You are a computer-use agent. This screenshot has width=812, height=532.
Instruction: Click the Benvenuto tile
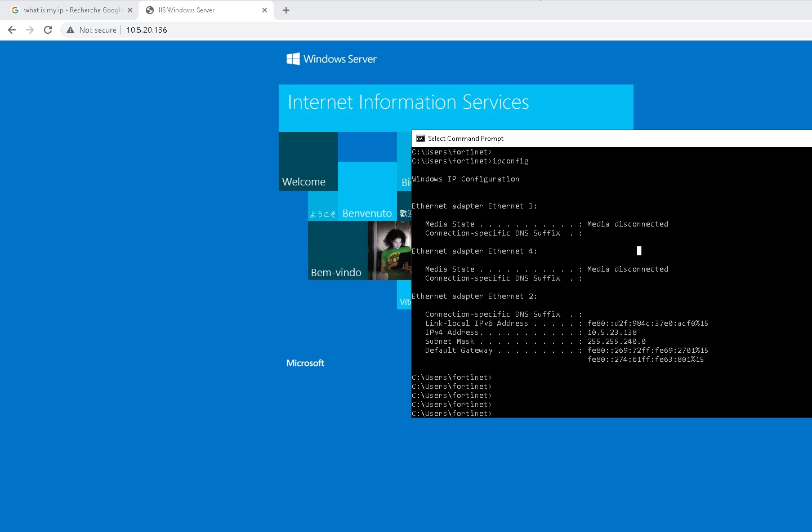click(367, 191)
